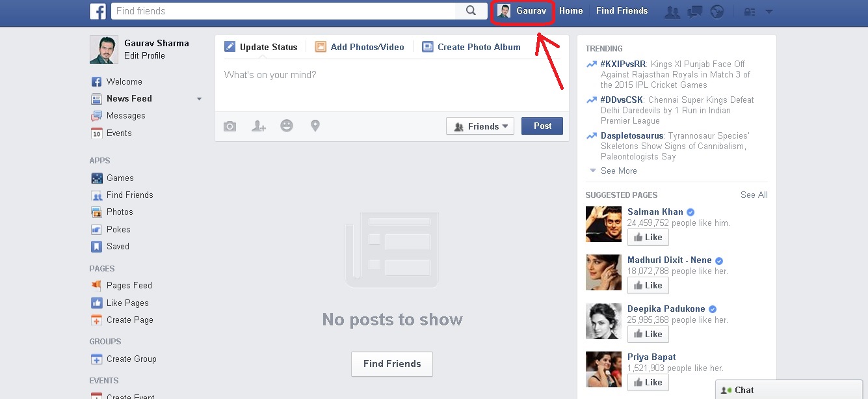This screenshot has height=399, width=868.
Task: Click the Like Pages thumbs-up icon
Action: click(x=96, y=303)
